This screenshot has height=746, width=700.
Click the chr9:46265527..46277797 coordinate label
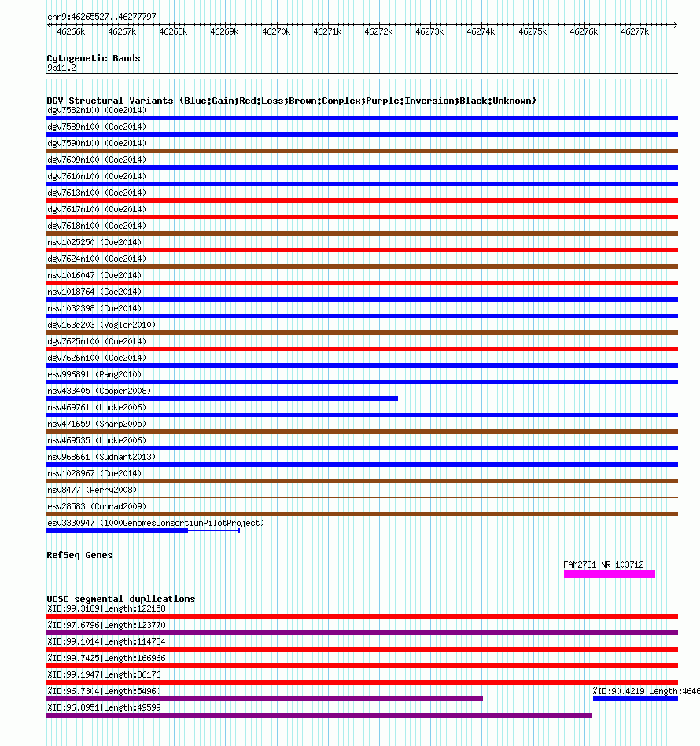click(x=101, y=17)
